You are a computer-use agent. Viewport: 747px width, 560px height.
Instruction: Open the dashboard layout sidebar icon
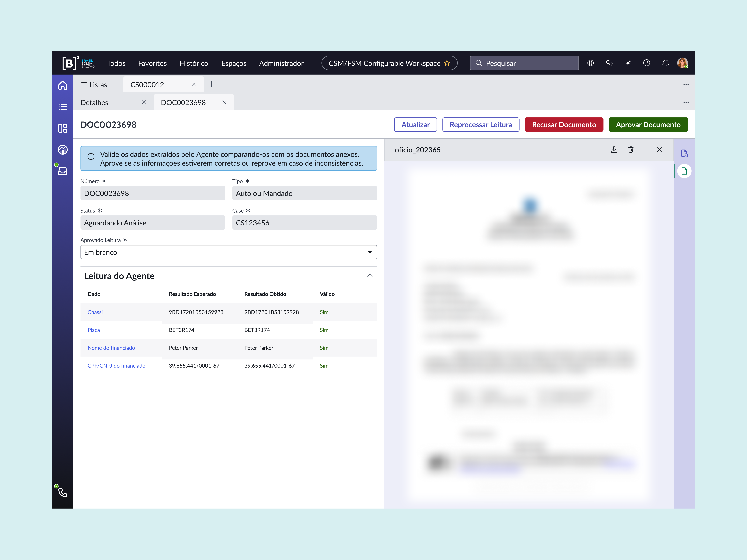click(x=63, y=128)
